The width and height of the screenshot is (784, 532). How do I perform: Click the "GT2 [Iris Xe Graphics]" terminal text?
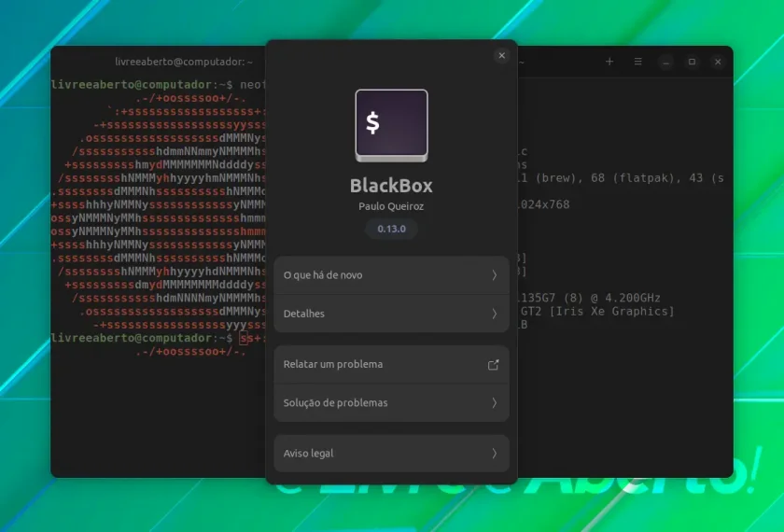[597, 312]
